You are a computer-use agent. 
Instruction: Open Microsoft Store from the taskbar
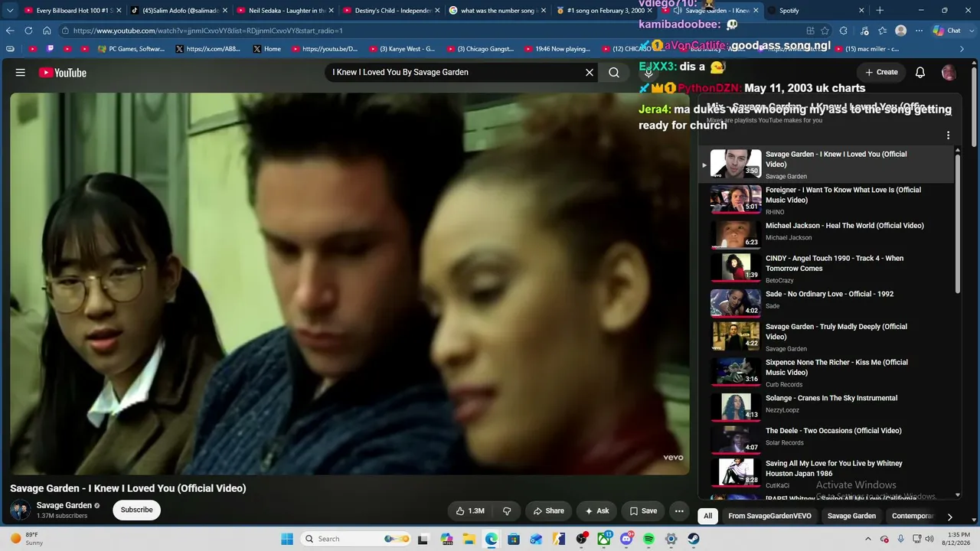(x=514, y=539)
